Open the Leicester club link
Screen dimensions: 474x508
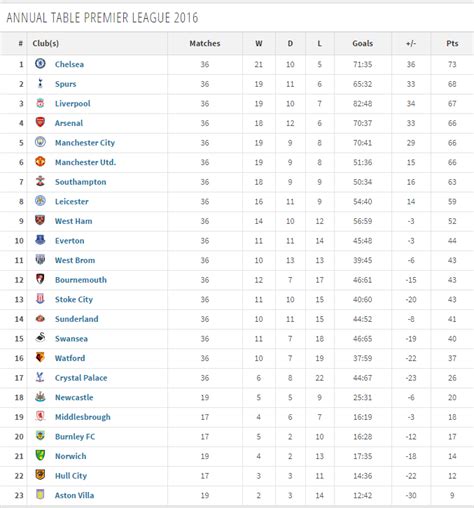[72, 201]
